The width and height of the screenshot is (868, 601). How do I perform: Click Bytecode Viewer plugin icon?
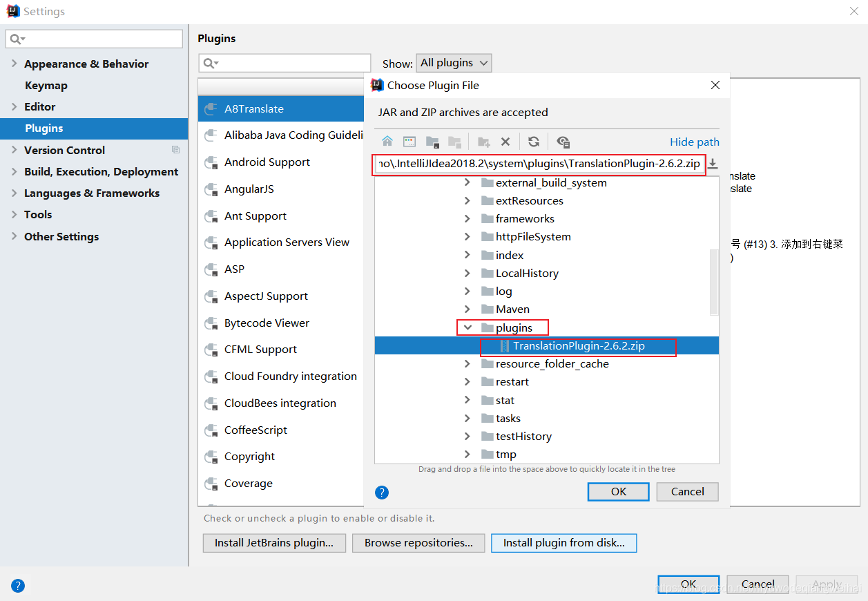(x=211, y=323)
